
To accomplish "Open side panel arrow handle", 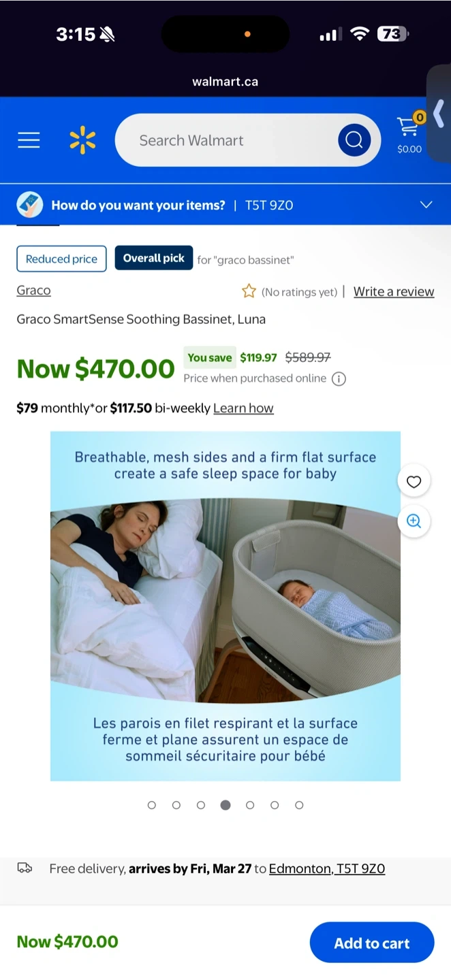I will tap(439, 113).
